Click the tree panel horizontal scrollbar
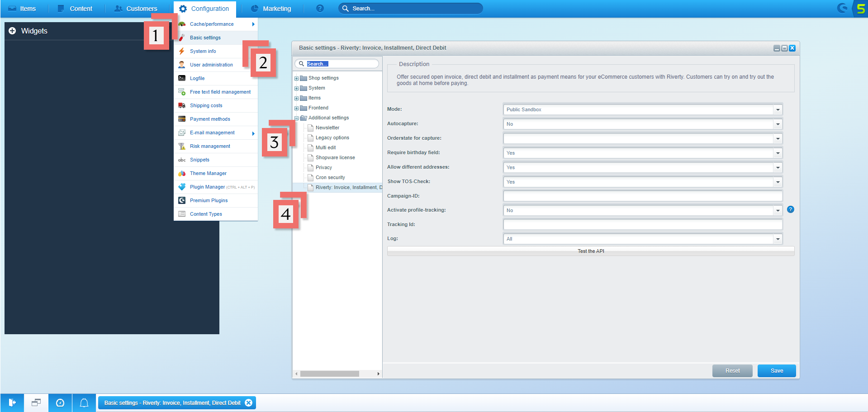868x412 pixels. pyautogui.click(x=329, y=374)
